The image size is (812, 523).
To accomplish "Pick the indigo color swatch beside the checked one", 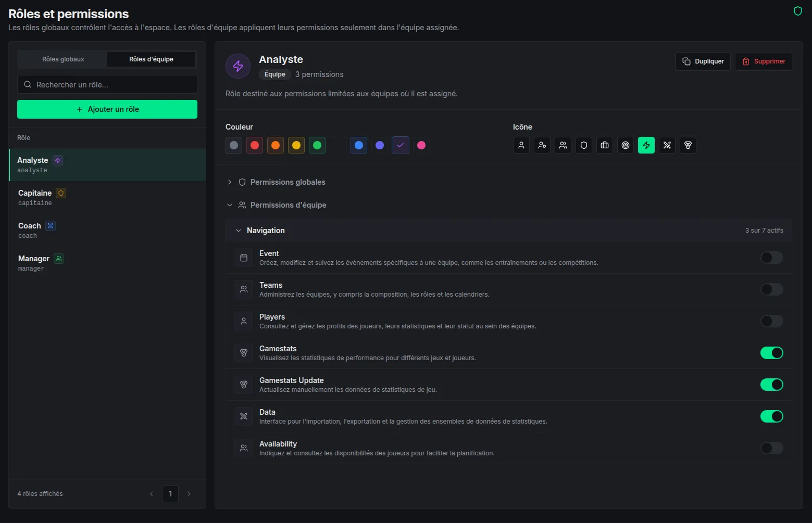I will coord(380,145).
